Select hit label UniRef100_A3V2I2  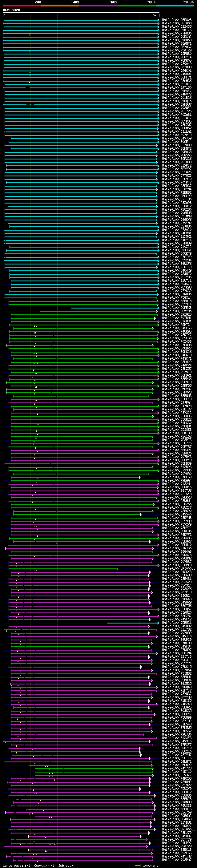pyautogui.click(x=176, y=413)
